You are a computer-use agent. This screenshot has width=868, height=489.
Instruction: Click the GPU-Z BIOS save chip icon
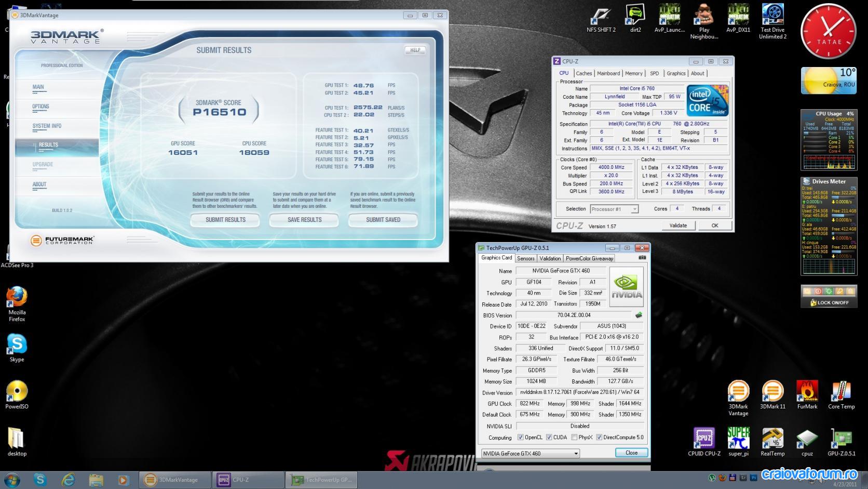639,315
